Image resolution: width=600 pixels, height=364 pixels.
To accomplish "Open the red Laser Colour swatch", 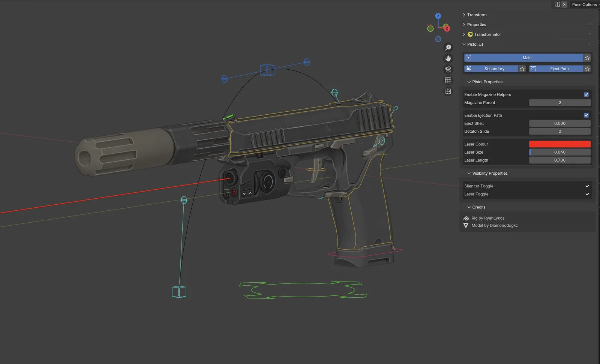I will 559,144.
